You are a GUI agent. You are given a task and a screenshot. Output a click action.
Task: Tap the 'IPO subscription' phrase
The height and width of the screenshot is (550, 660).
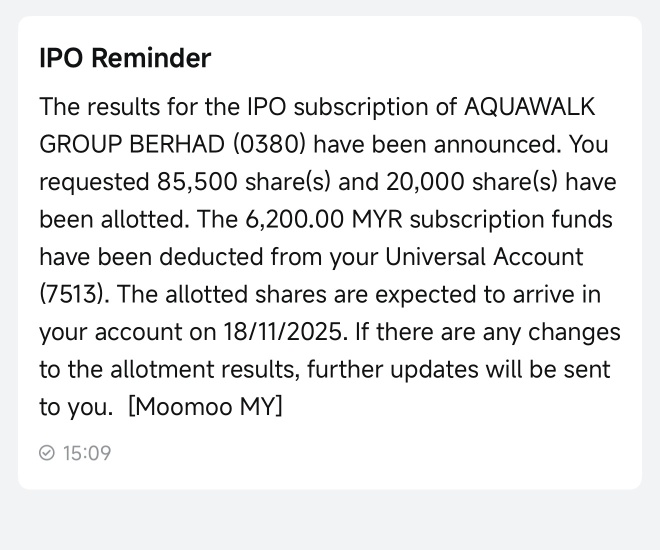pyautogui.click(x=337, y=107)
